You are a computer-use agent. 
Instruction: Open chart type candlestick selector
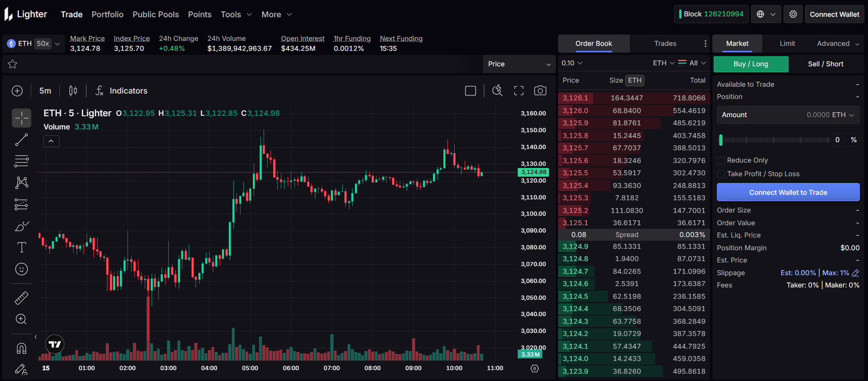[73, 91]
